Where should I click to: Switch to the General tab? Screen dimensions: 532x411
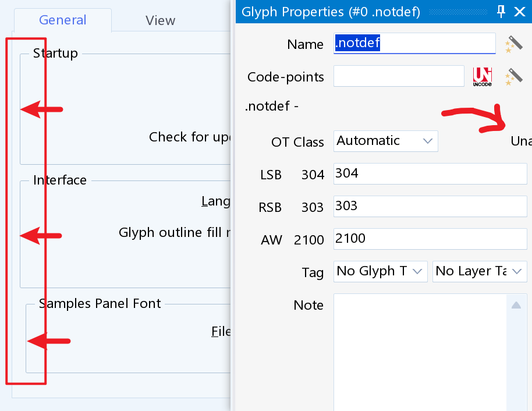tap(63, 20)
